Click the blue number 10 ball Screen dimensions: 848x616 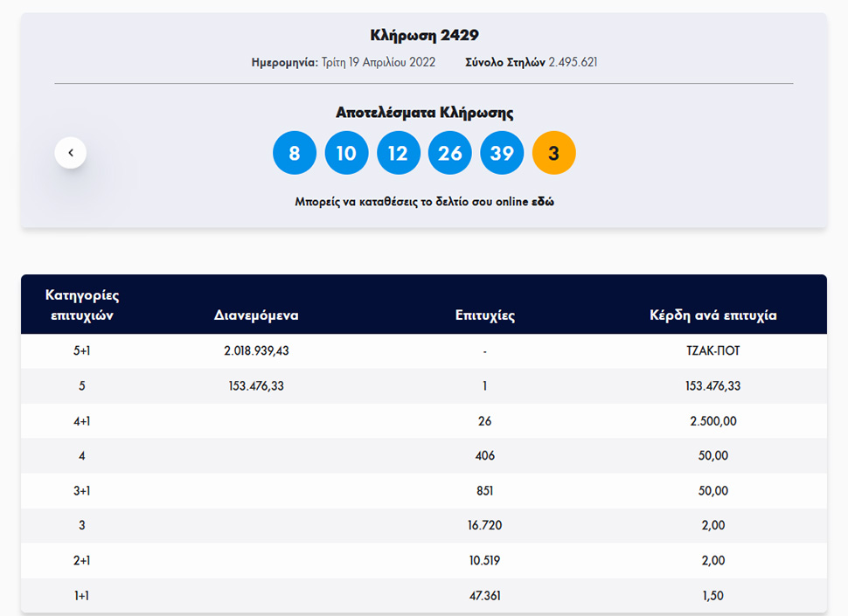[x=346, y=153]
